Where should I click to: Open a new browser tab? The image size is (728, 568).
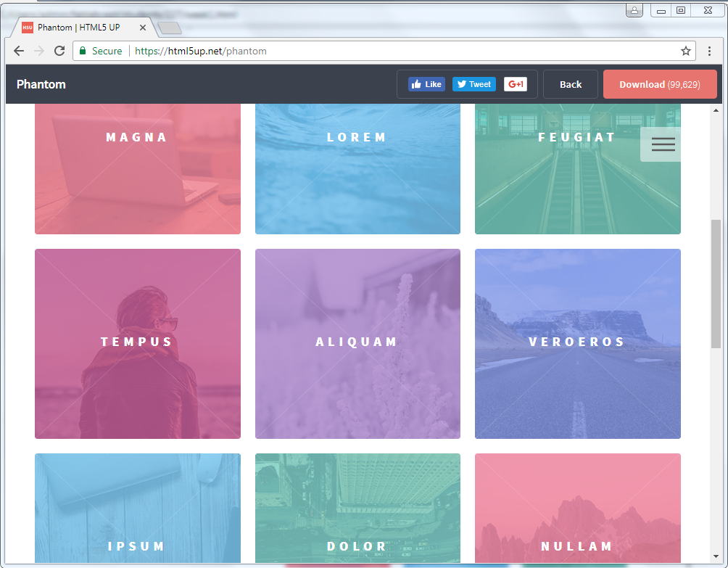[x=170, y=28]
